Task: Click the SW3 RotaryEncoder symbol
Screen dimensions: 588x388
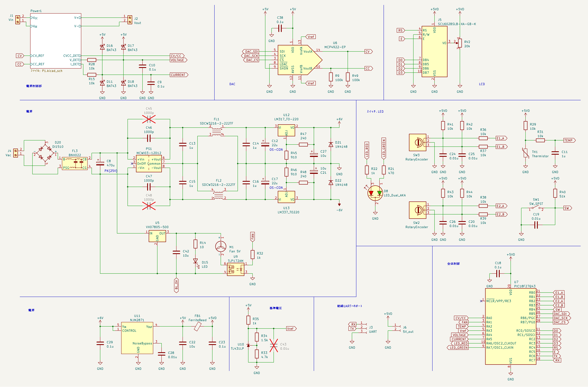Action: [418, 143]
